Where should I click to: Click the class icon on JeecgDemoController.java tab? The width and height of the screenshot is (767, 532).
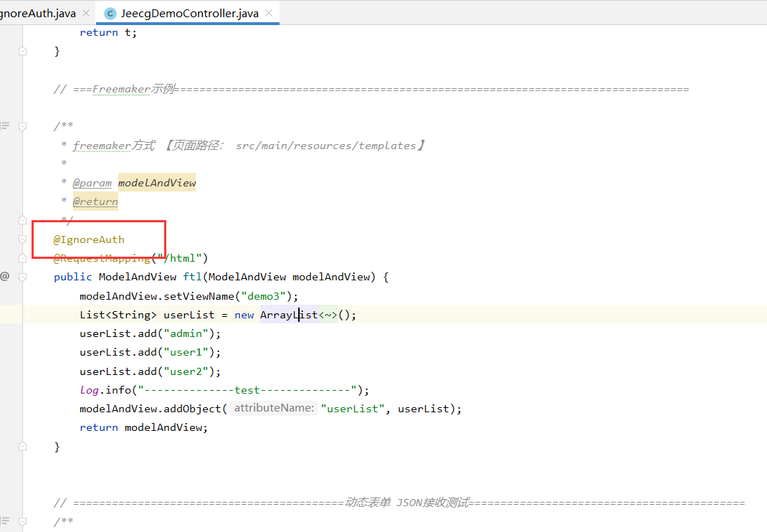tap(110, 14)
